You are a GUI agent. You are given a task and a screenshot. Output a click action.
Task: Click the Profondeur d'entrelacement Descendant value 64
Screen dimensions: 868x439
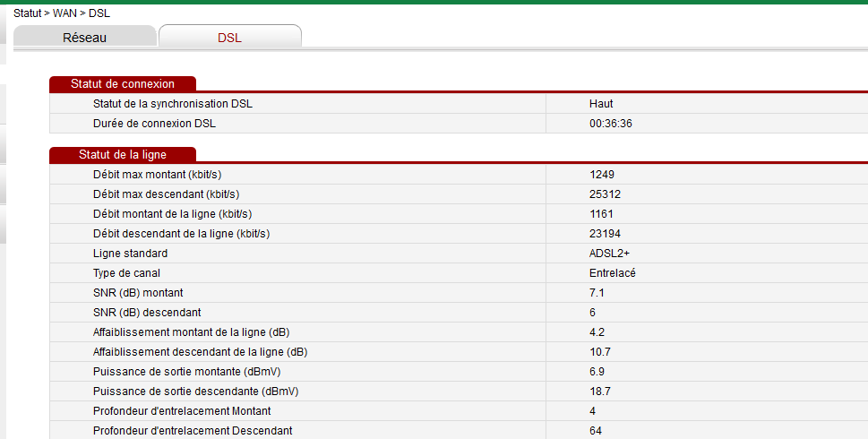(x=595, y=430)
